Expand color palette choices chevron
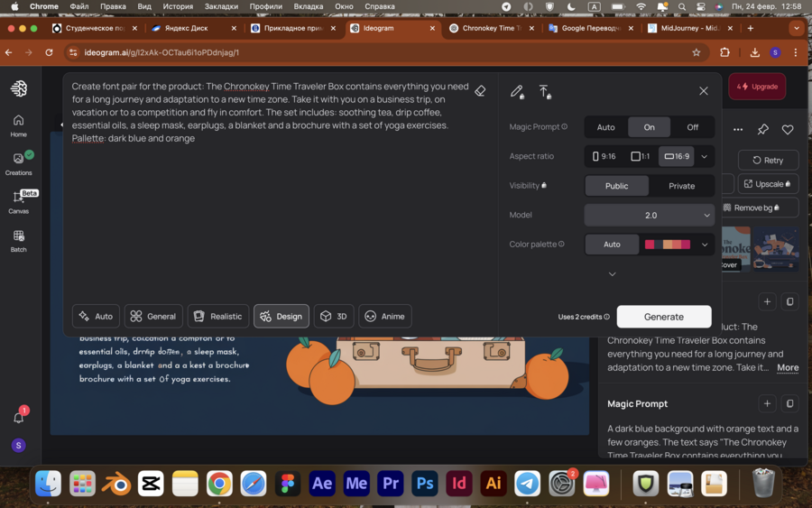 pyautogui.click(x=705, y=245)
